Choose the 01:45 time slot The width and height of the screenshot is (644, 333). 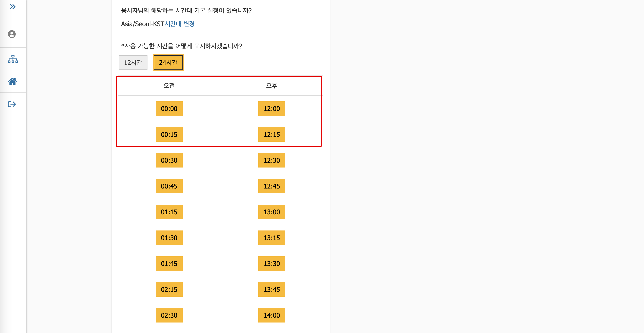click(x=169, y=264)
